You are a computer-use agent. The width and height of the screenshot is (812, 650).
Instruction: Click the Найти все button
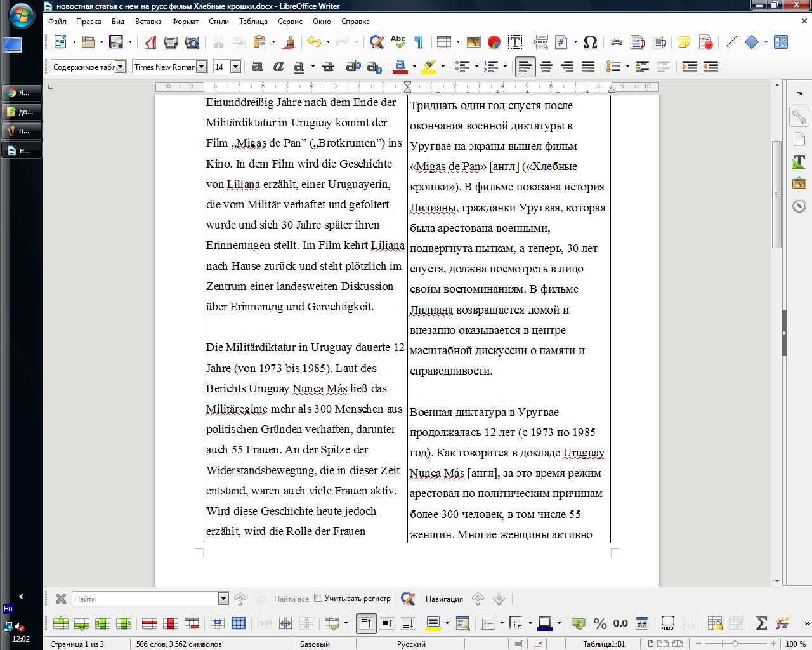point(291,599)
